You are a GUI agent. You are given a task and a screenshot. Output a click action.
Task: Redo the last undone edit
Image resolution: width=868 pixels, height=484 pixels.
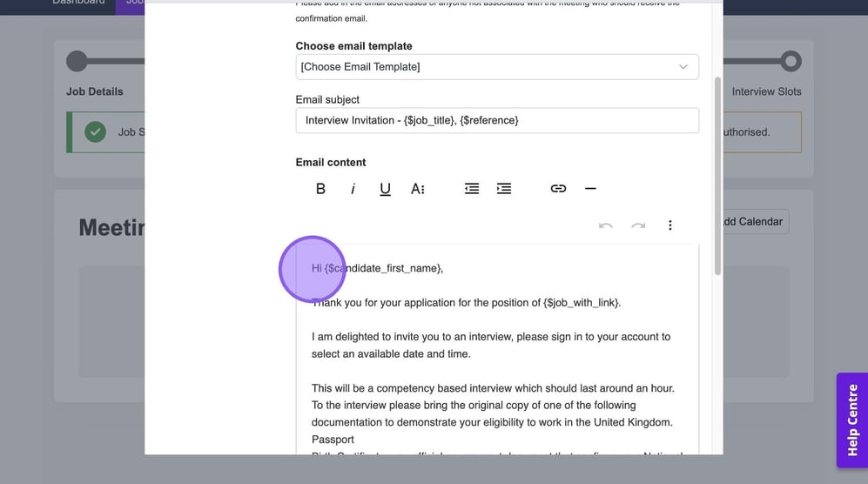(638, 225)
